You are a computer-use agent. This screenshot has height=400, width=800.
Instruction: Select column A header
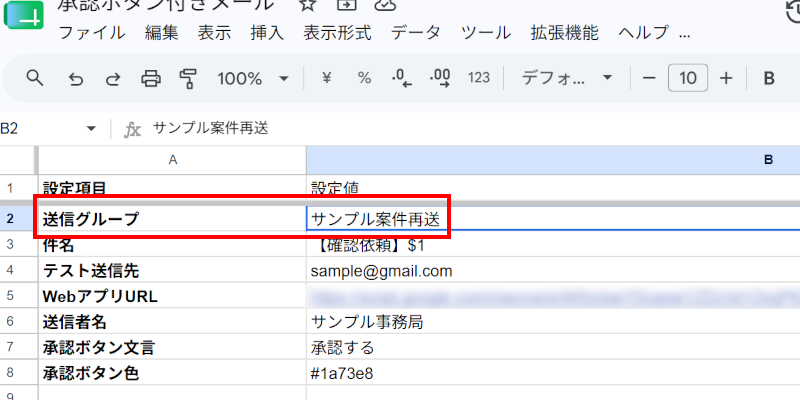click(172, 160)
